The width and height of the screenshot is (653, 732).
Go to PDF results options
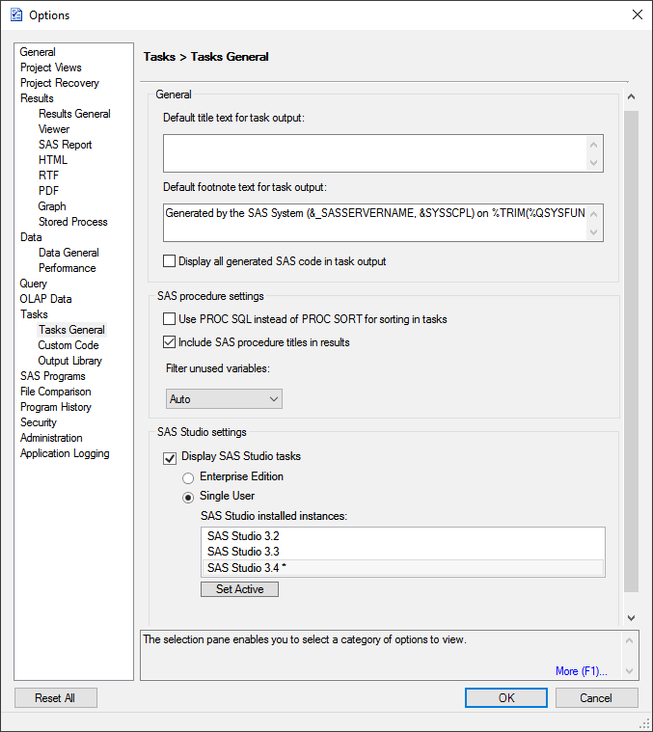(x=49, y=190)
